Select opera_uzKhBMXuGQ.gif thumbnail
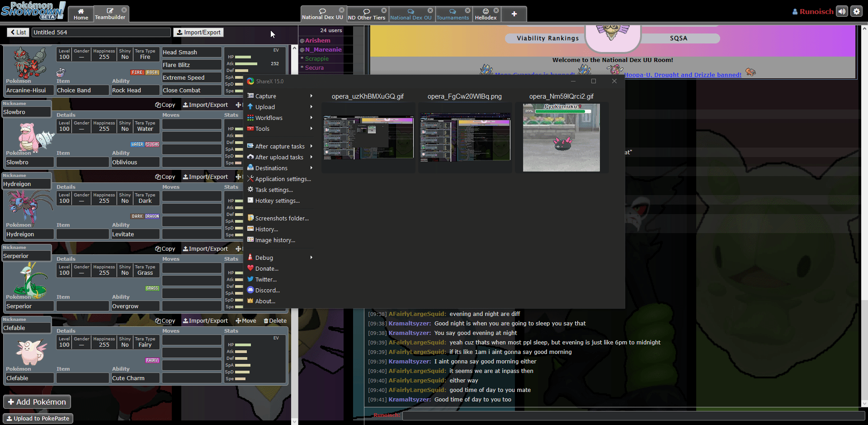Viewport: 868px width, 425px height. (x=368, y=137)
